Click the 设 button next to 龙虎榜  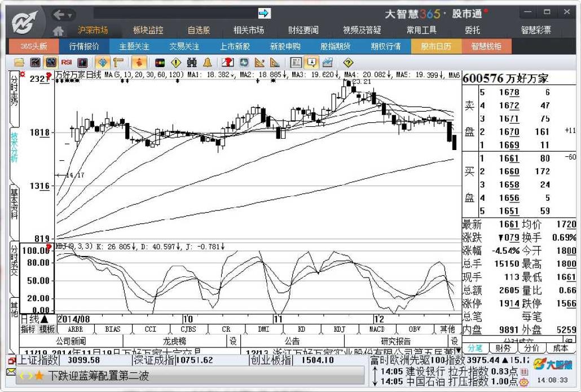[233, 341]
